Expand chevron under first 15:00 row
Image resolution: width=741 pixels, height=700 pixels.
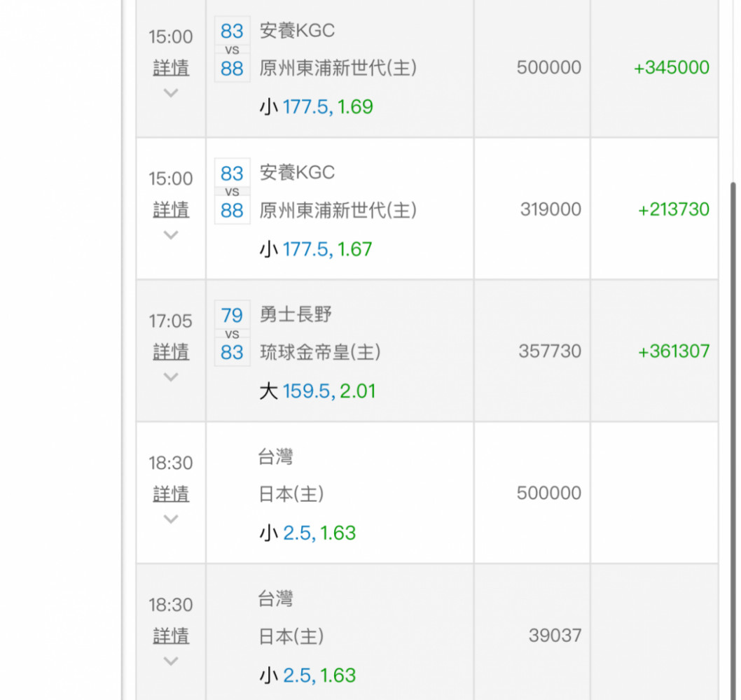(x=171, y=93)
